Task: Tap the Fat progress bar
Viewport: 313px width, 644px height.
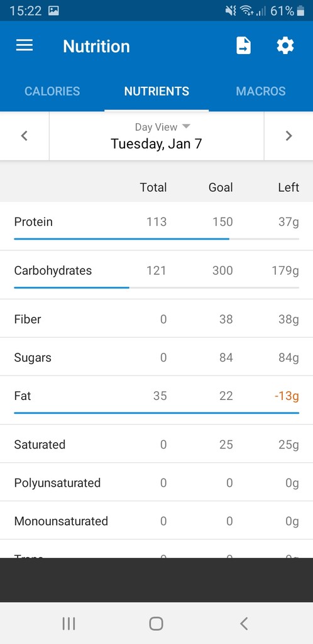Action: click(156, 413)
